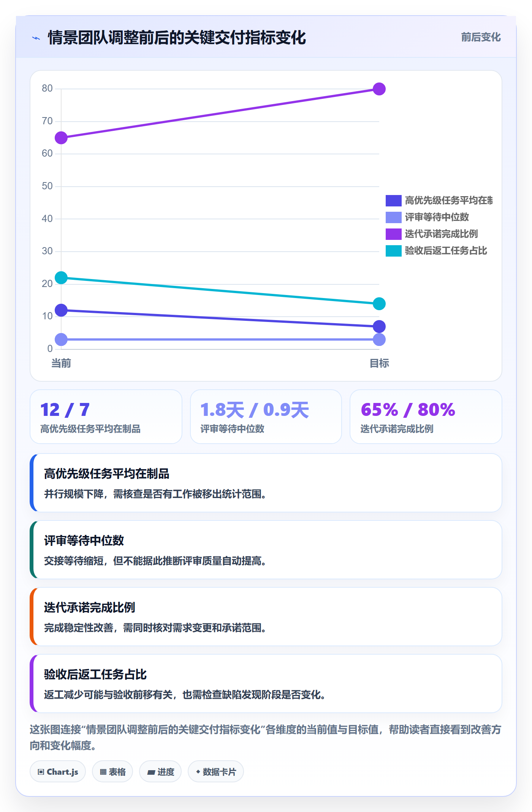Click the bar icon in 进度 chip

151,772
